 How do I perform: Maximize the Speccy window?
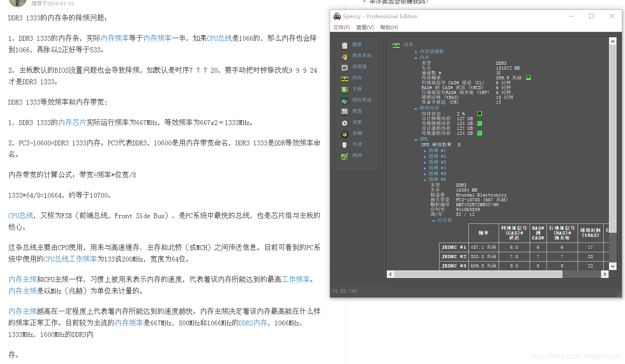coord(591,16)
